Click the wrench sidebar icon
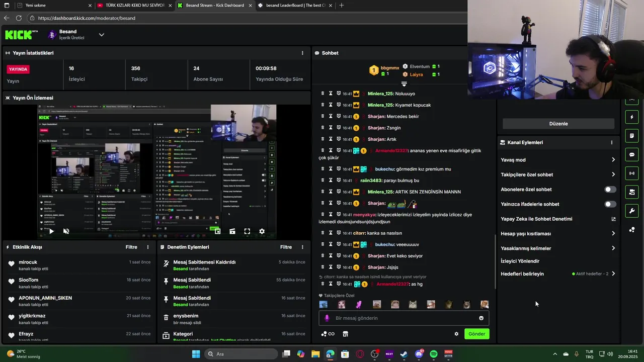The height and width of the screenshot is (362, 644). [x=632, y=211]
